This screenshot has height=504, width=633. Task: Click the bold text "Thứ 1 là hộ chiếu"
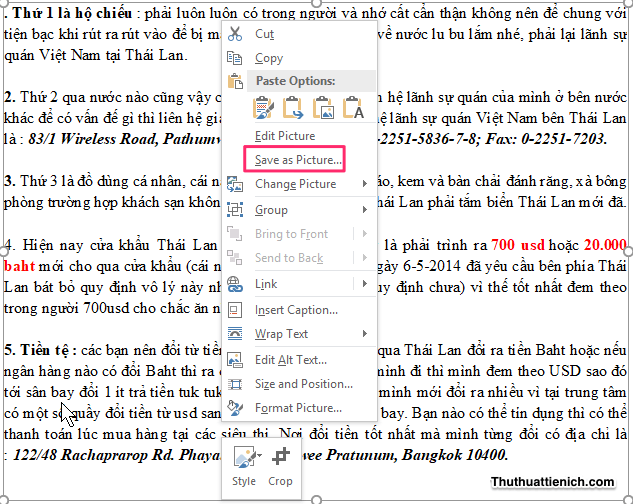pyautogui.click(x=72, y=13)
